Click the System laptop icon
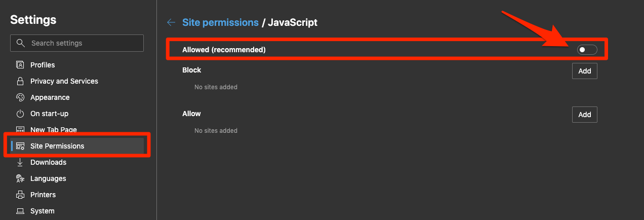Image resolution: width=644 pixels, height=220 pixels. 20,211
